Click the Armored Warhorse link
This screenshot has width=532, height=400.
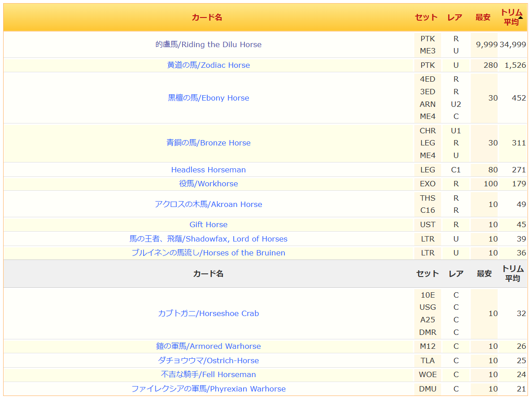[x=208, y=346]
